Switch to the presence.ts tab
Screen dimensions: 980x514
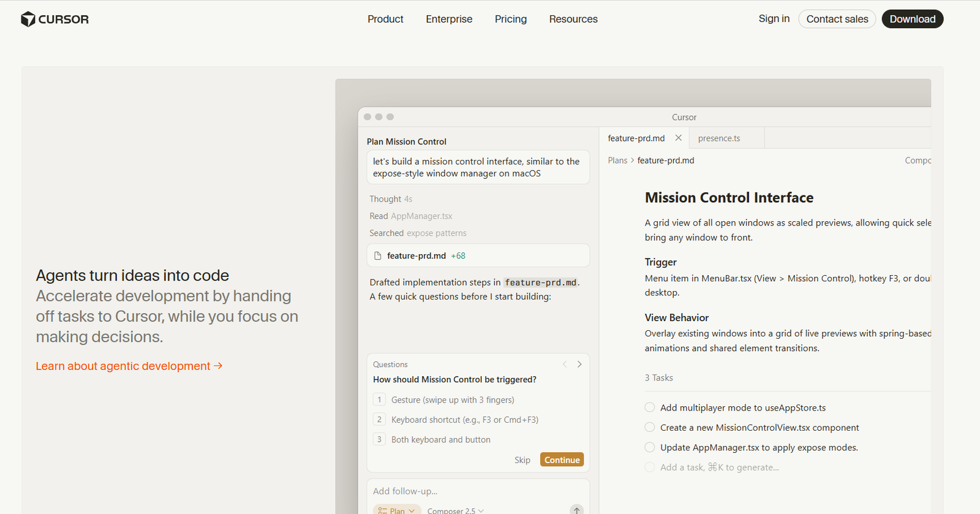[719, 138]
